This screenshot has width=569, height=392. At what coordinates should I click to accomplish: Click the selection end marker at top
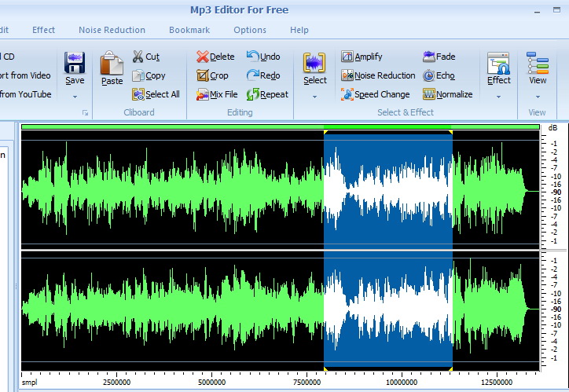tap(450, 132)
